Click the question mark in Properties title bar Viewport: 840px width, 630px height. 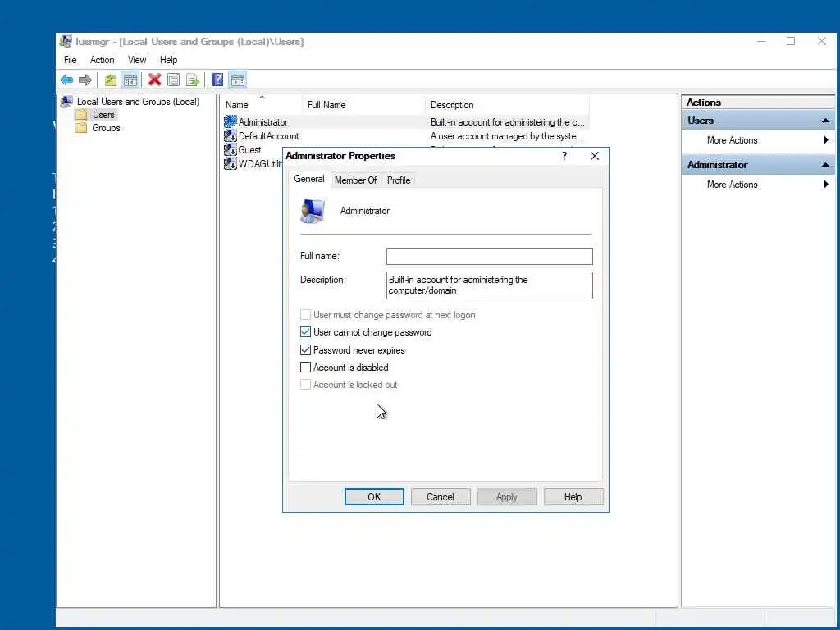click(x=564, y=156)
